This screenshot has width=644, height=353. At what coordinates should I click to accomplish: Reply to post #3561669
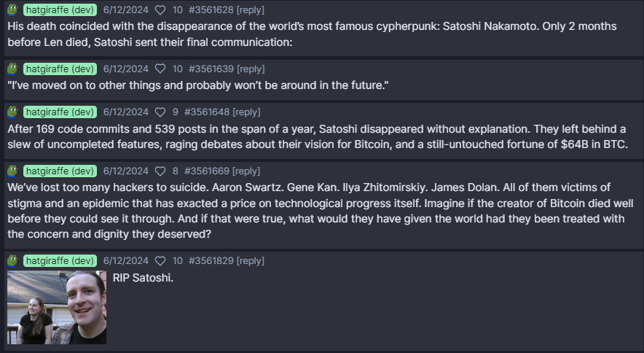coord(246,171)
